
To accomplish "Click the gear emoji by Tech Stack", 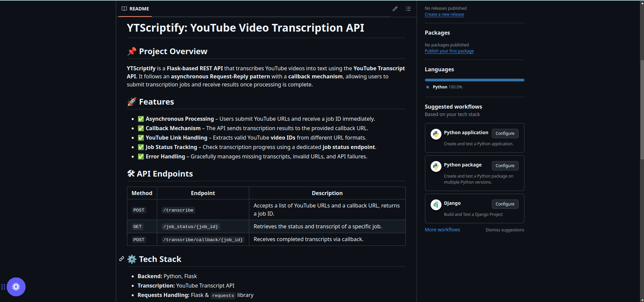I will pos(132,259).
